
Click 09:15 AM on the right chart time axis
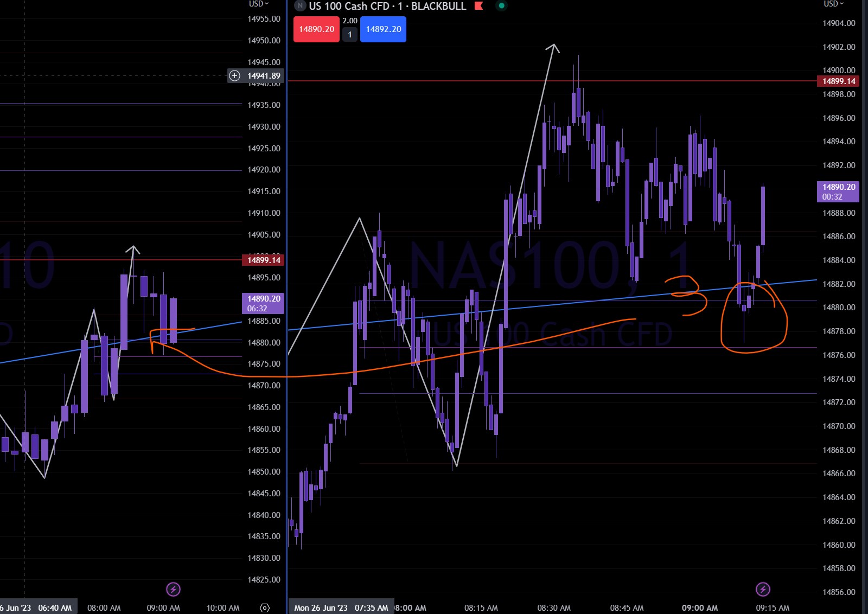[773, 608]
